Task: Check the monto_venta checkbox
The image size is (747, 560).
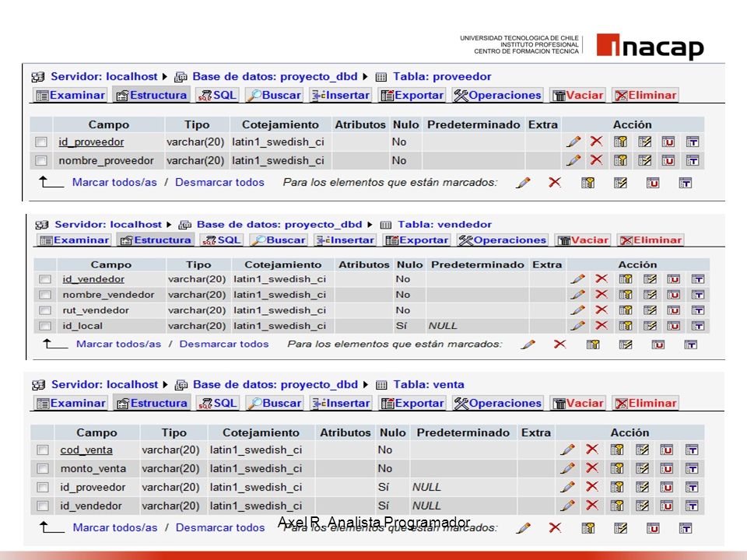Action: click(x=43, y=468)
